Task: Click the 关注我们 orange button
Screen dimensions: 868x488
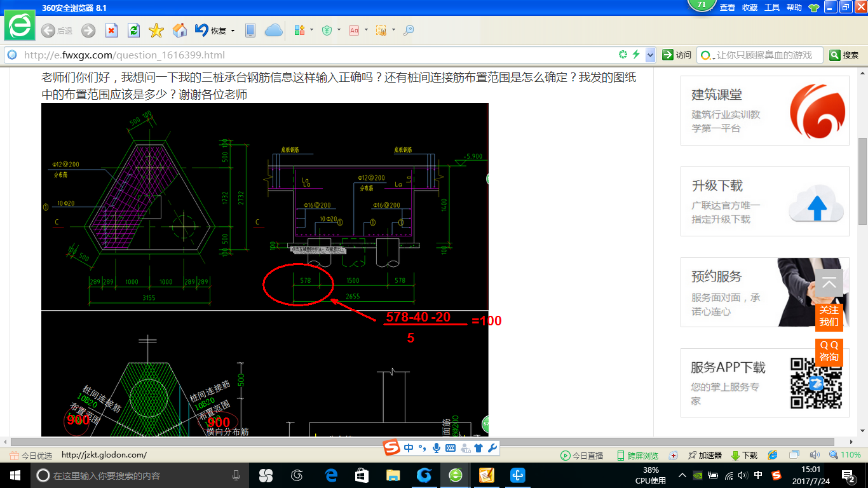Action: point(829,316)
